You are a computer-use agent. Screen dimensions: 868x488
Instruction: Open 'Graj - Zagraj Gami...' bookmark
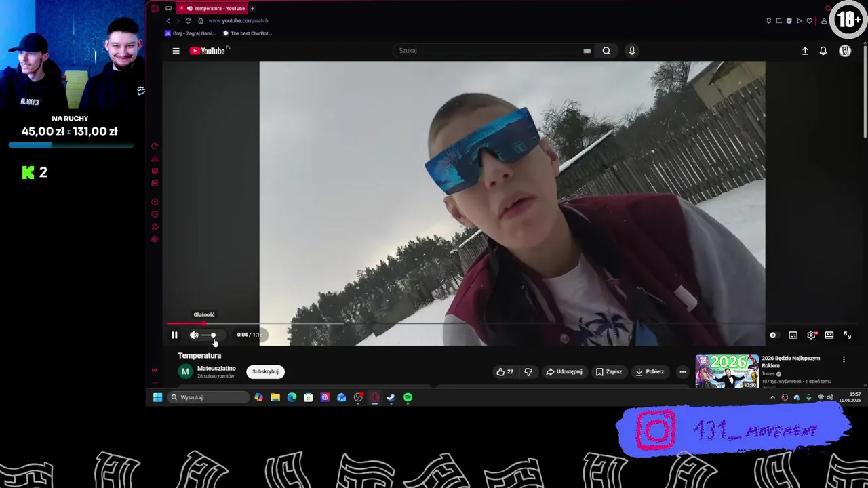coord(191,33)
